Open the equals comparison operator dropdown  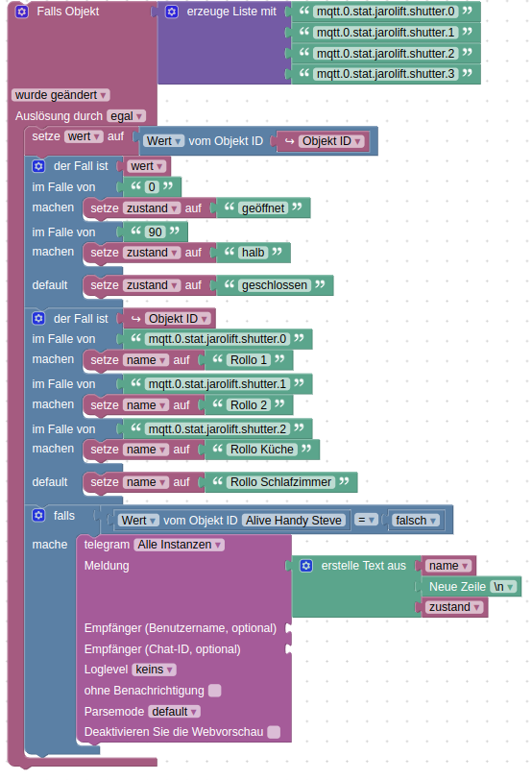[x=366, y=521]
